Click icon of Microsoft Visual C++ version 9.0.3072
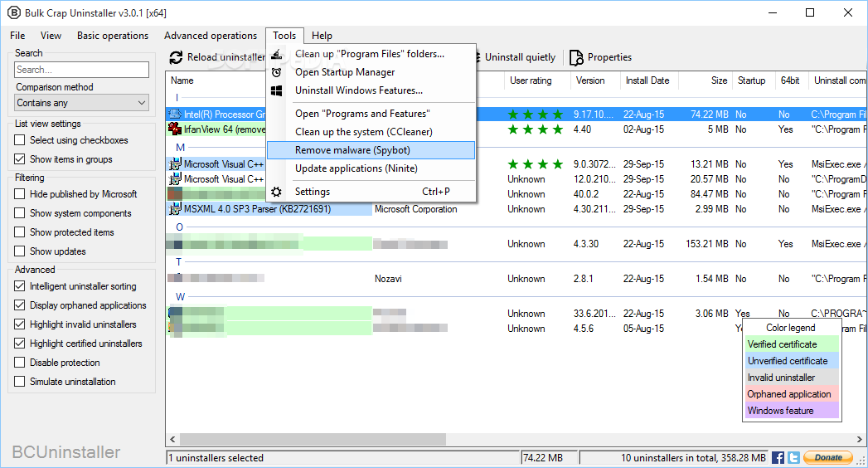 [x=175, y=164]
